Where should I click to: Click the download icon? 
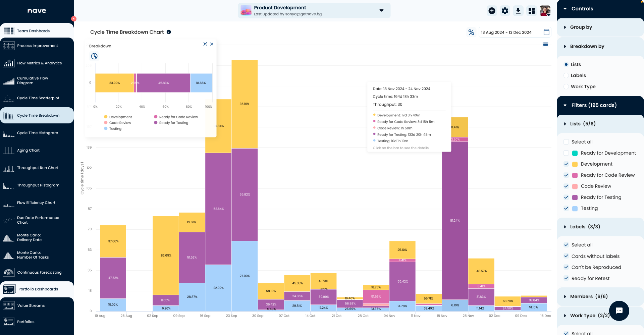518,11
